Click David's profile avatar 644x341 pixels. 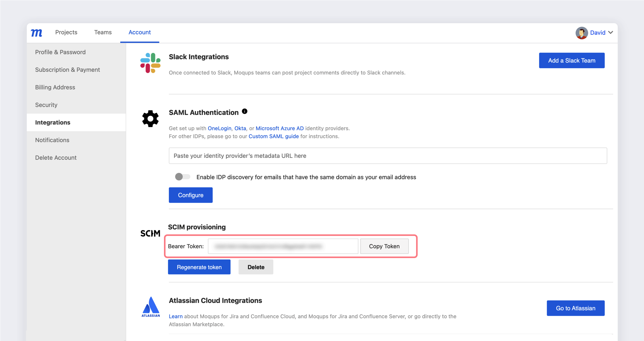[581, 33]
